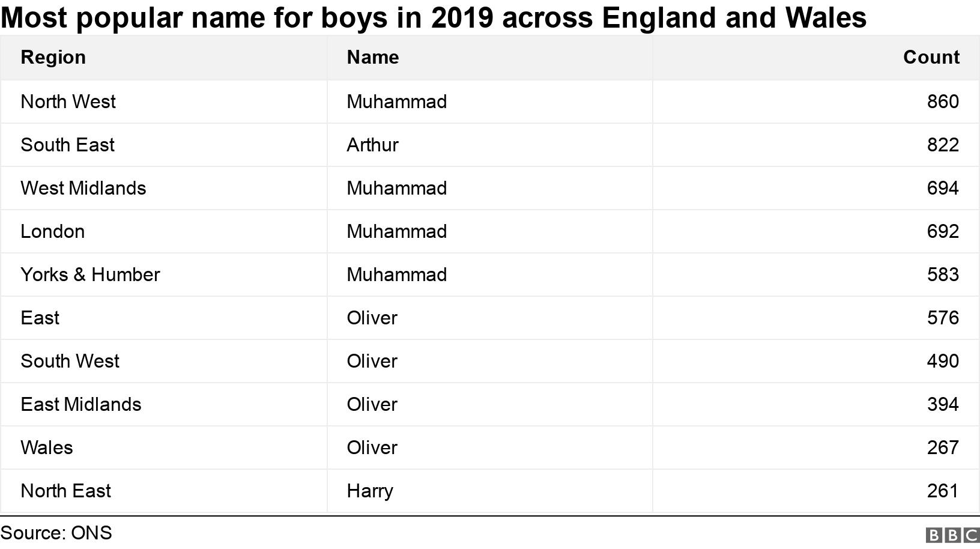980x549 pixels.
Task: Select the North East region cell
Action: point(65,491)
